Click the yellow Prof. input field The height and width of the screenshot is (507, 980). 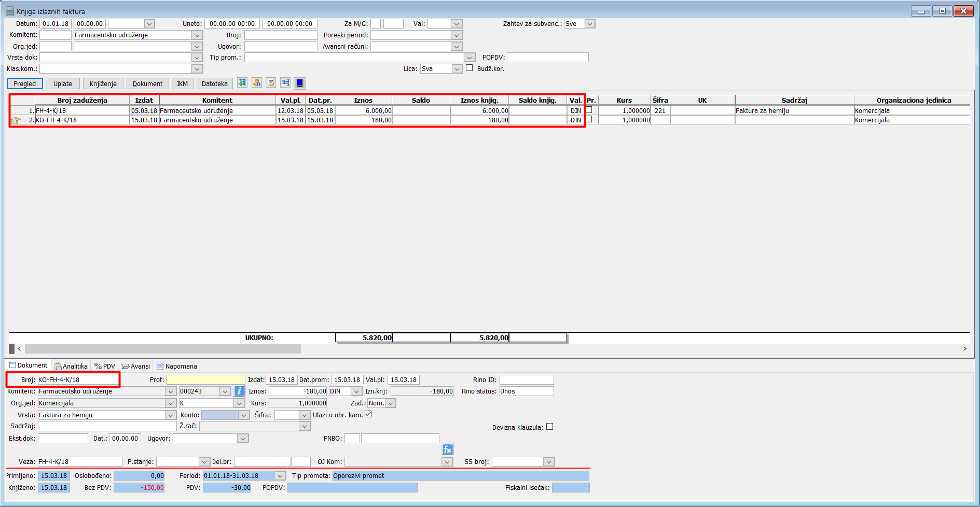205,380
